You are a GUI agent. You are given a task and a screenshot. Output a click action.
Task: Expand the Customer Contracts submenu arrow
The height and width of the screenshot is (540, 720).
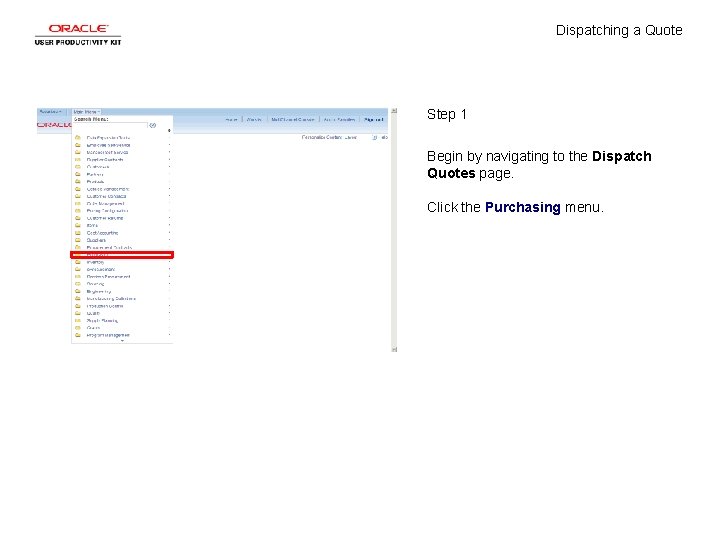click(169, 196)
